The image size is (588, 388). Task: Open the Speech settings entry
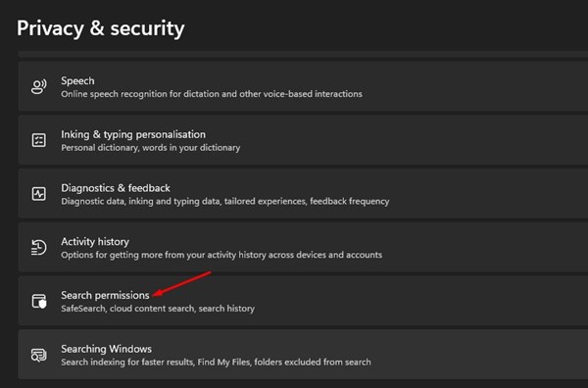(x=303, y=86)
